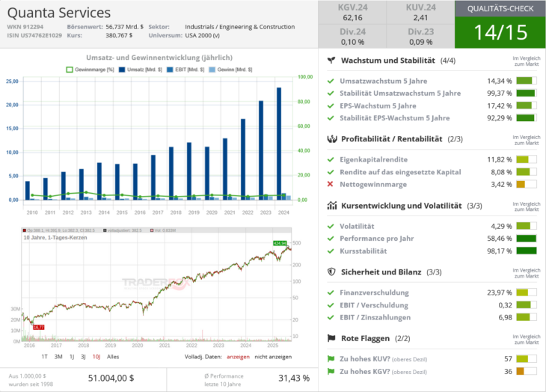The image size is (546, 392).
Task: Switch price chart to 1J range
Action: [x=72, y=357]
